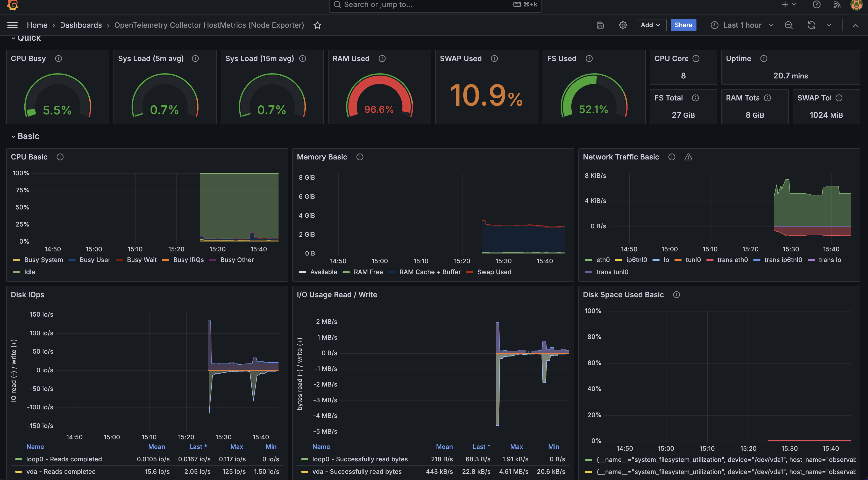Open the Add dropdown menu
Image resolution: width=868 pixels, height=480 pixels.
pyautogui.click(x=651, y=25)
